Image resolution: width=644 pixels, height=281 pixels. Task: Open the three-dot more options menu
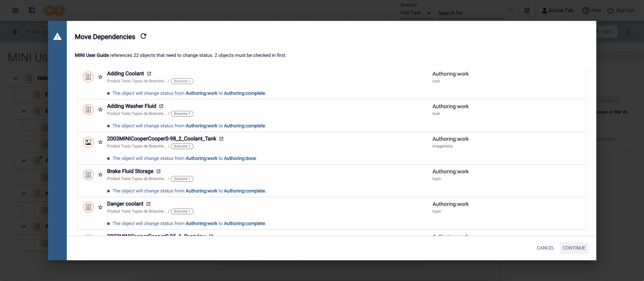pos(628,32)
